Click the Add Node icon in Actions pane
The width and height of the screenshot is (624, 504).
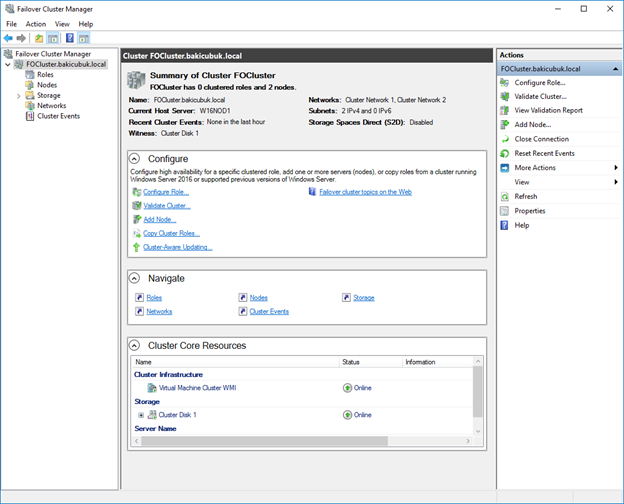click(505, 125)
